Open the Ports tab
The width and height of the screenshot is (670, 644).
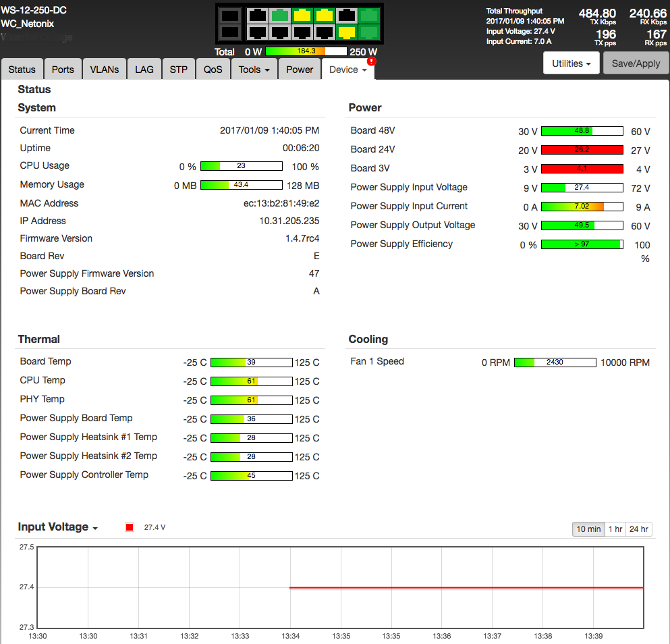(x=63, y=70)
